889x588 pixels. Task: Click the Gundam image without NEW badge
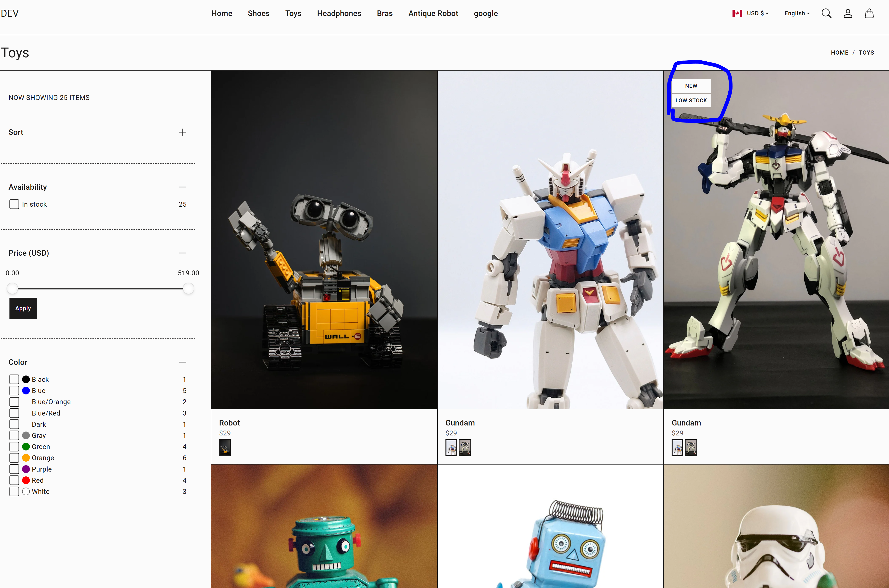550,240
